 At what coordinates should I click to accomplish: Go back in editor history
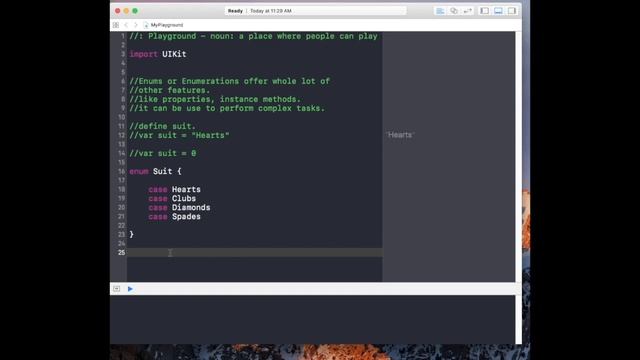126,25
